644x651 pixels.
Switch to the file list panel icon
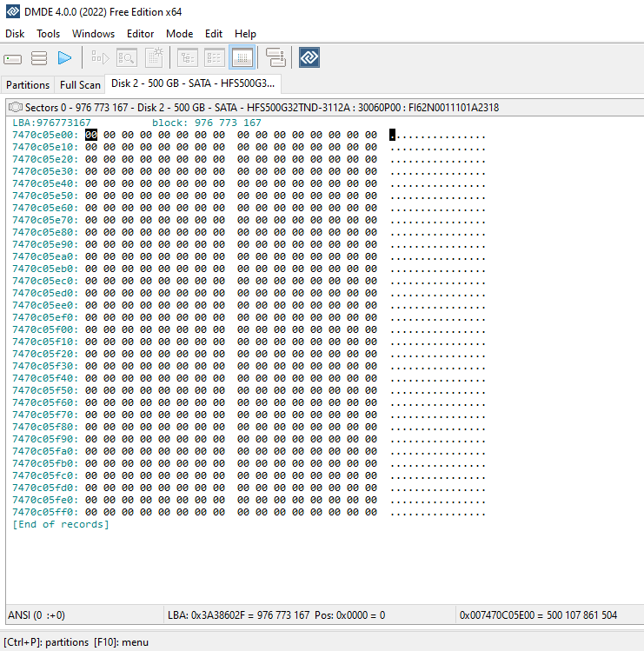pos(215,57)
